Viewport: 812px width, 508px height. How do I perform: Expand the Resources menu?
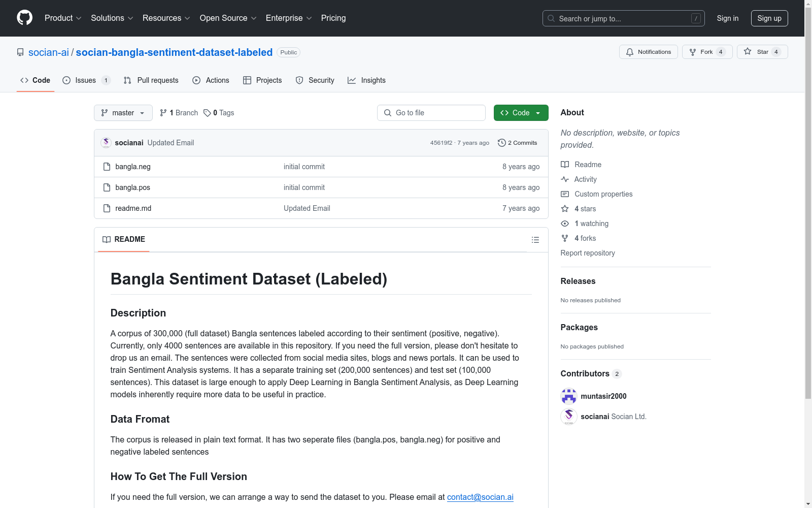coord(166,18)
